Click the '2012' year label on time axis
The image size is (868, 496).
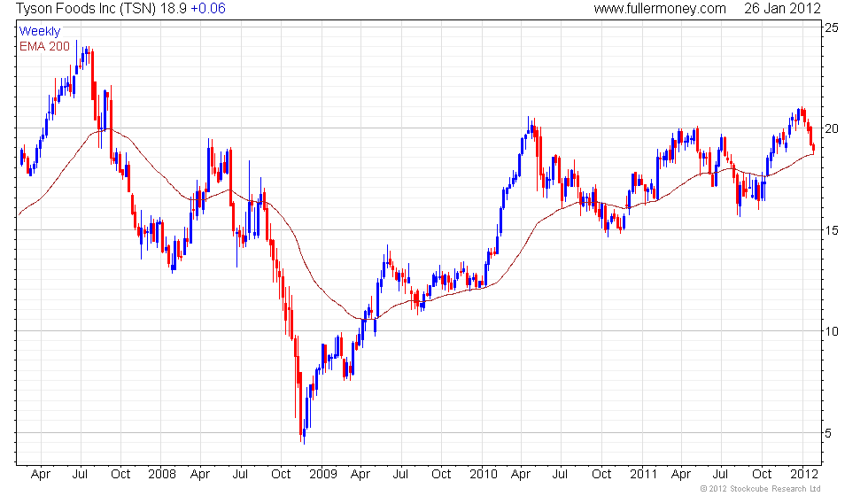coord(804,474)
